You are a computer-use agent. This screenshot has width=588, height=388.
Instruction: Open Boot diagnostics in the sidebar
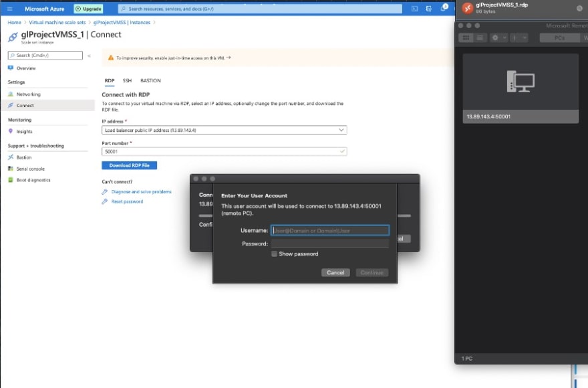pos(33,180)
